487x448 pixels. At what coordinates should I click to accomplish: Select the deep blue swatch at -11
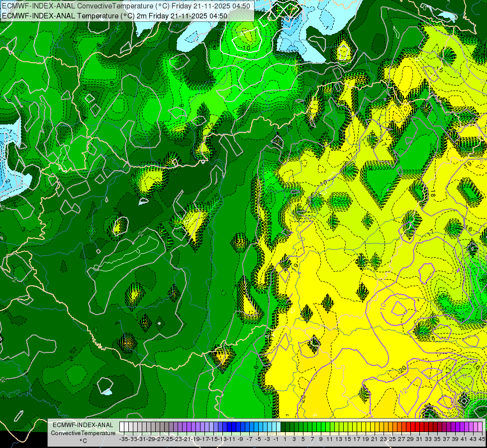229,427
